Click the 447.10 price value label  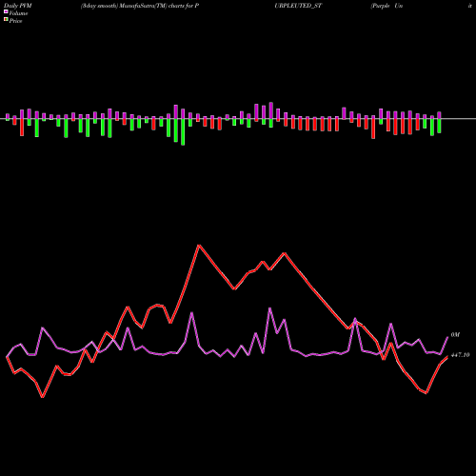[460, 355]
